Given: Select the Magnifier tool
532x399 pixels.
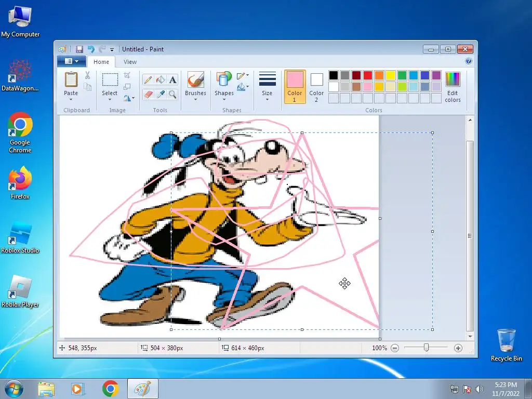Looking at the screenshot, I should (172, 94).
